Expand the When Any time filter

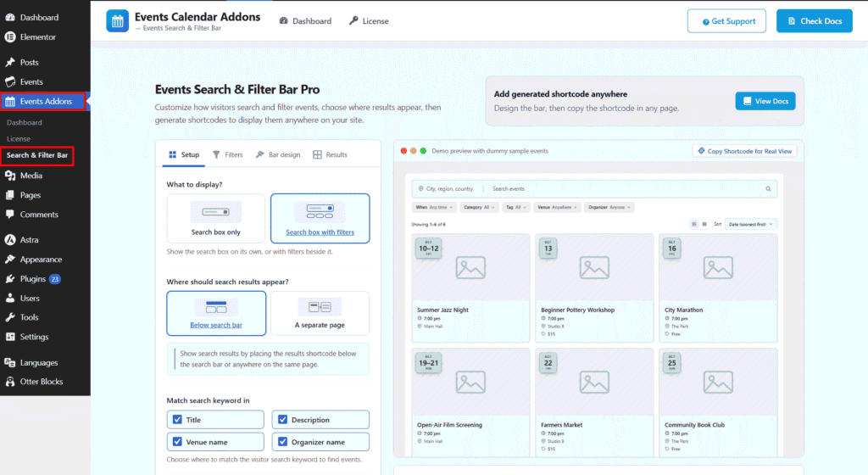[x=434, y=207]
